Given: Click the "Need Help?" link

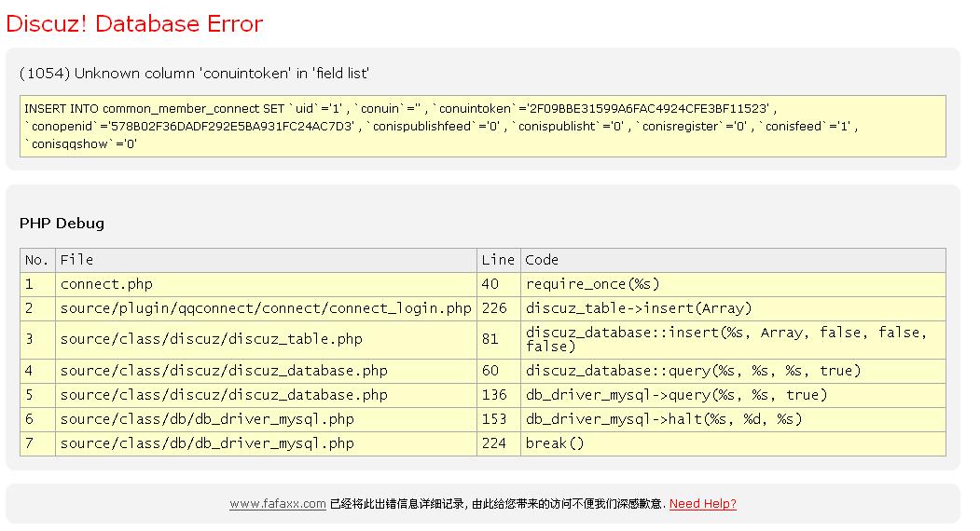Looking at the screenshot, I should (x=702, y=504).
